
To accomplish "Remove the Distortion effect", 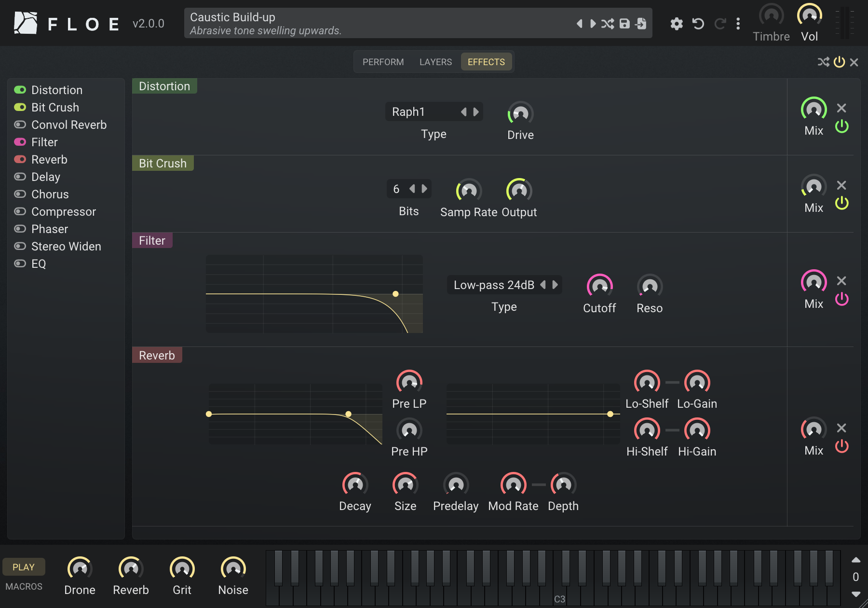I will point(841,108).
